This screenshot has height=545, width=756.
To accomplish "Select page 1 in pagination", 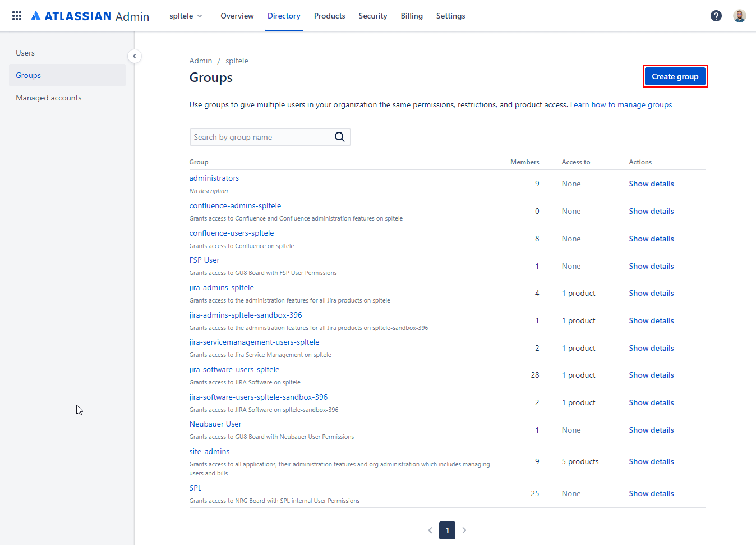I will pyautogui.click(x=447, y=530).
